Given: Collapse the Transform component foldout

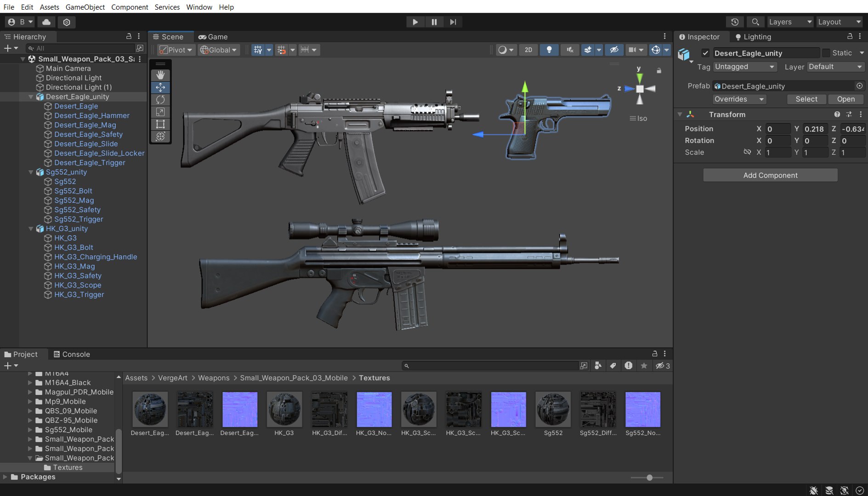Looking at the screenshot, I should pyautogui.click(x=680, y=114).
